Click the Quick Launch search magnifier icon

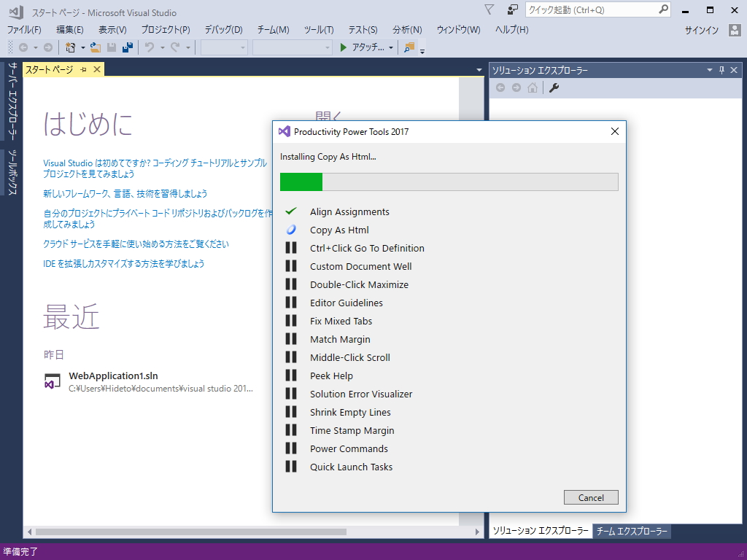[663, 9]
